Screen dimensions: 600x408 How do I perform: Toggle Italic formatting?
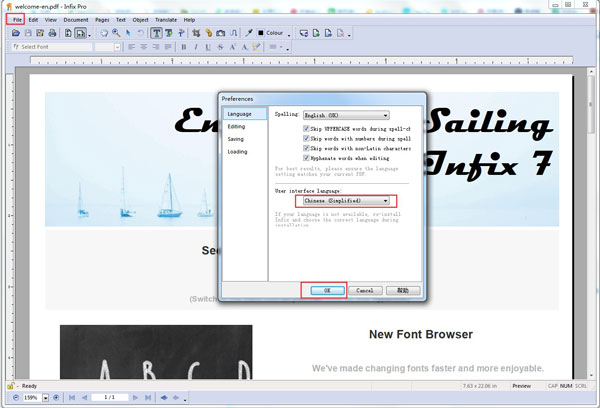[196, 47]
